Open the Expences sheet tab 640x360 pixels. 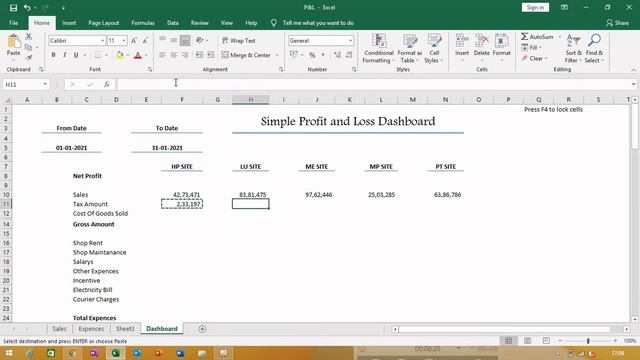click(x=91, y=329)
